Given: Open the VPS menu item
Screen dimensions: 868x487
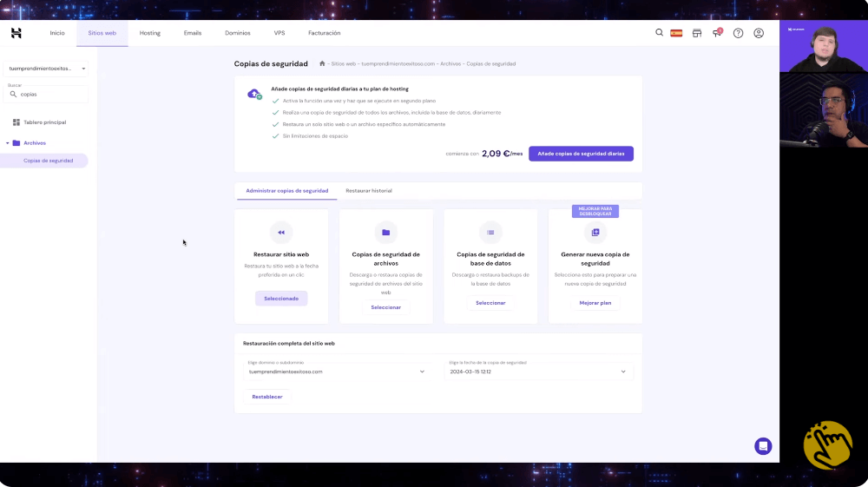Looking at the screenshot, I should (x=279, y=33).
